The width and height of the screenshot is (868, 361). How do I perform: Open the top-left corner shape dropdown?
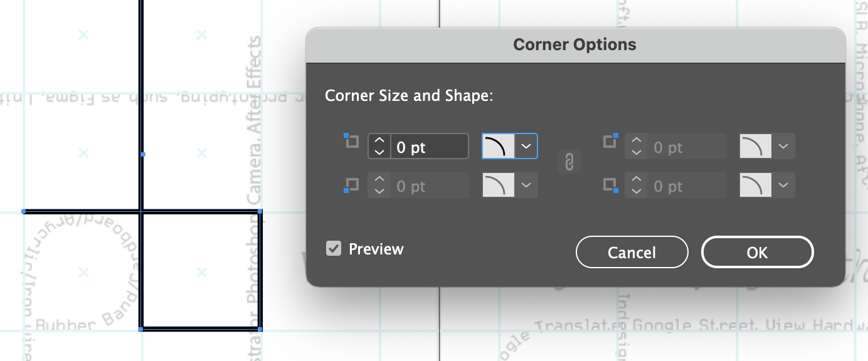527,145
